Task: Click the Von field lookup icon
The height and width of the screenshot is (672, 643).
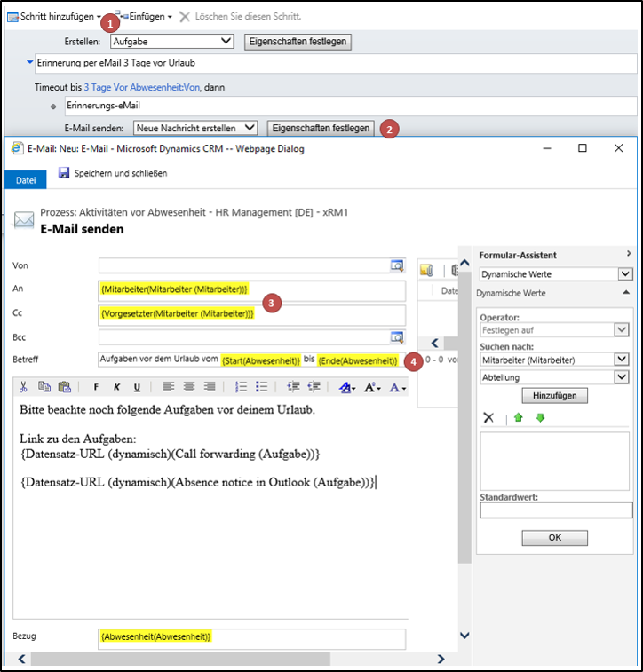Action: point(397,265)
